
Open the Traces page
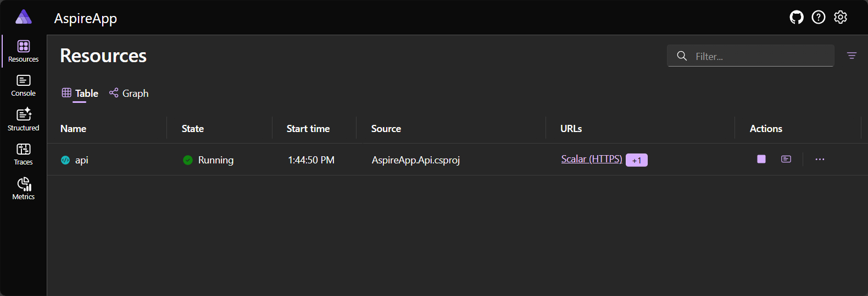pyautogui.click(x=24, y=155)
